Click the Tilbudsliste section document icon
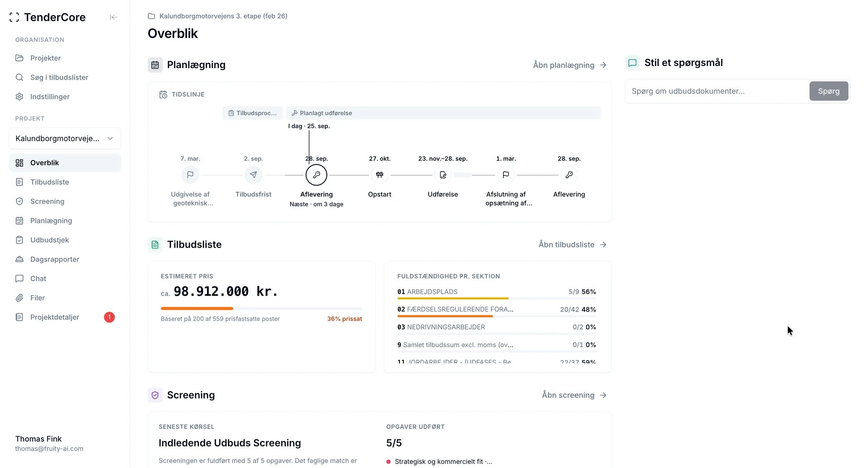The height and width of the screenshot is (468, 868). 155,245
